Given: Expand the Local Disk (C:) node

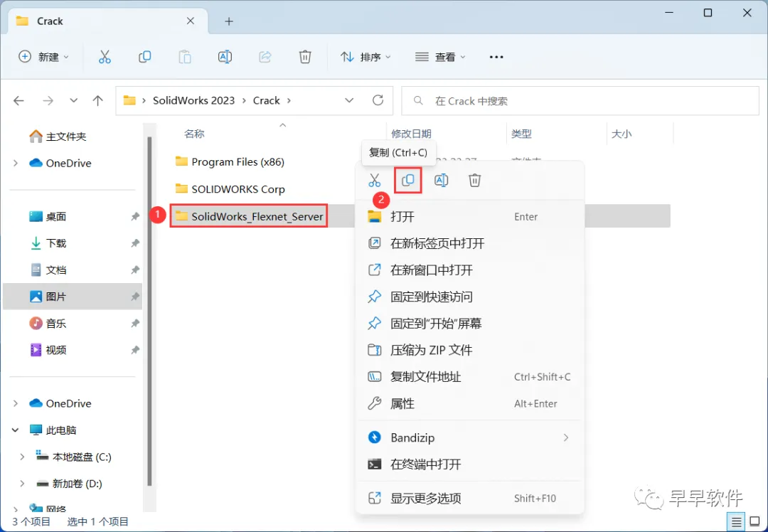Looking at the screenshot, I should coord(22,457).
